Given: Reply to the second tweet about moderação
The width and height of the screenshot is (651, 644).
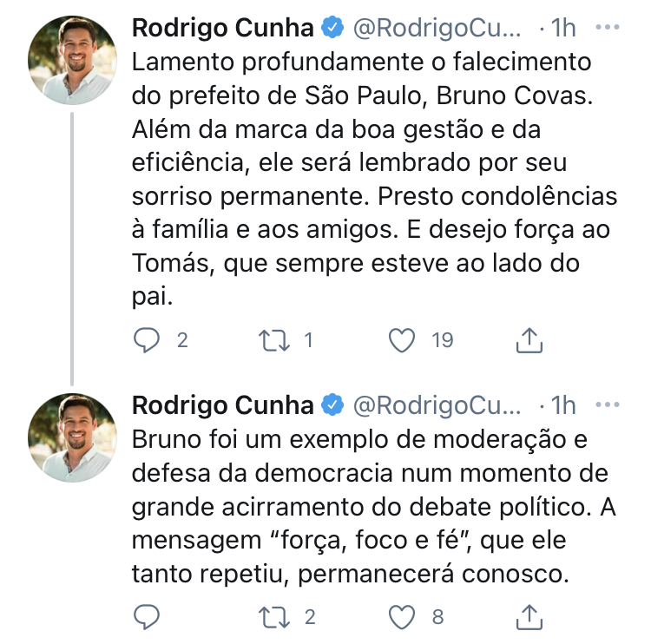Looking at the screenshot, I should click(x=147, y=617).
